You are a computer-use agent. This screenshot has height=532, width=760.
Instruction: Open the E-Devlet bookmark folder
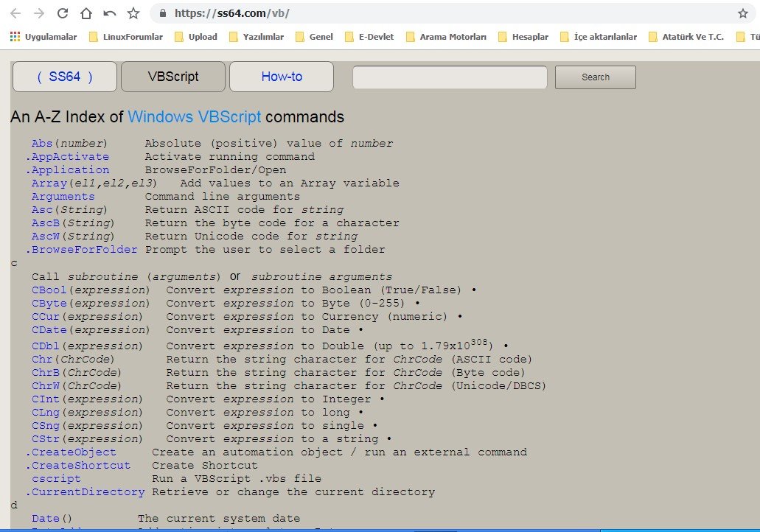click(x=369, y=37)
